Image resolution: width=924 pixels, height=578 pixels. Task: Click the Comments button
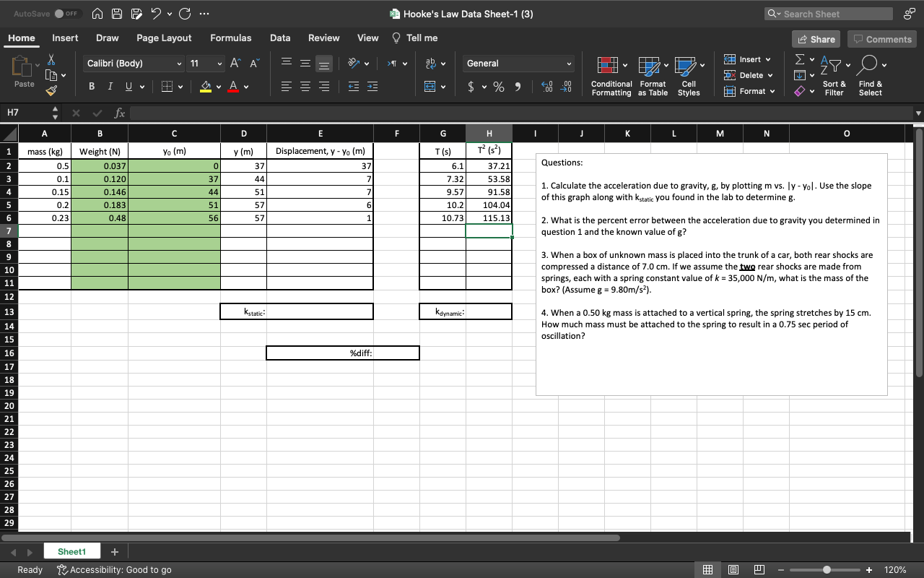tap(881, 39)
